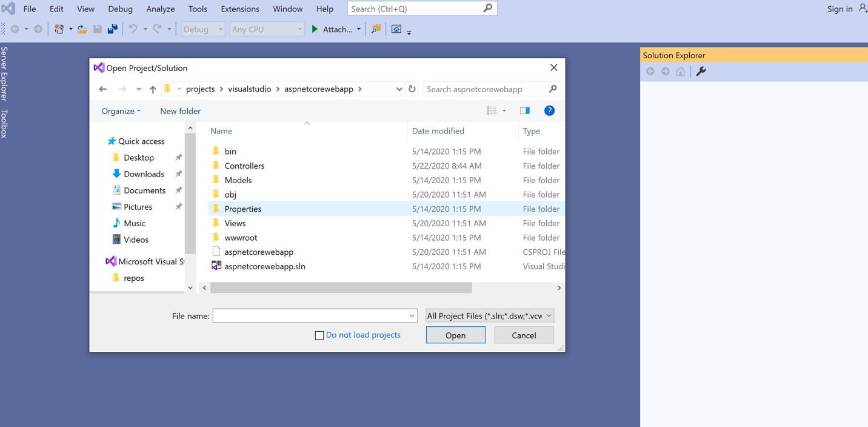Click the Navigate Forward toolbar icon

(x=38, y=29)
